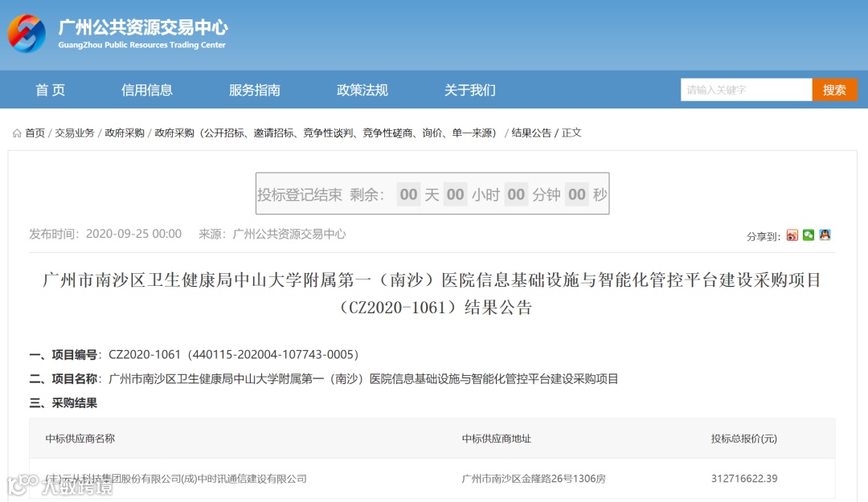Click the 分享到 label
Screen dimensions: 868x502
(764, 237)
